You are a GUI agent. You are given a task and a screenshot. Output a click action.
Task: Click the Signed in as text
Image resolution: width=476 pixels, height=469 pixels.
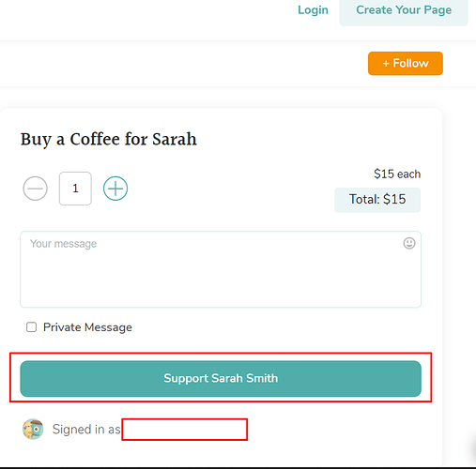(86, 430)
